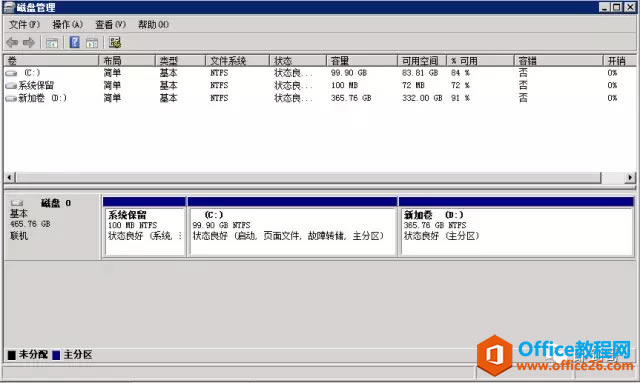Maximize the 磁盘管理 window
Viewport: 640px width, 383px height.
(617, 7)
